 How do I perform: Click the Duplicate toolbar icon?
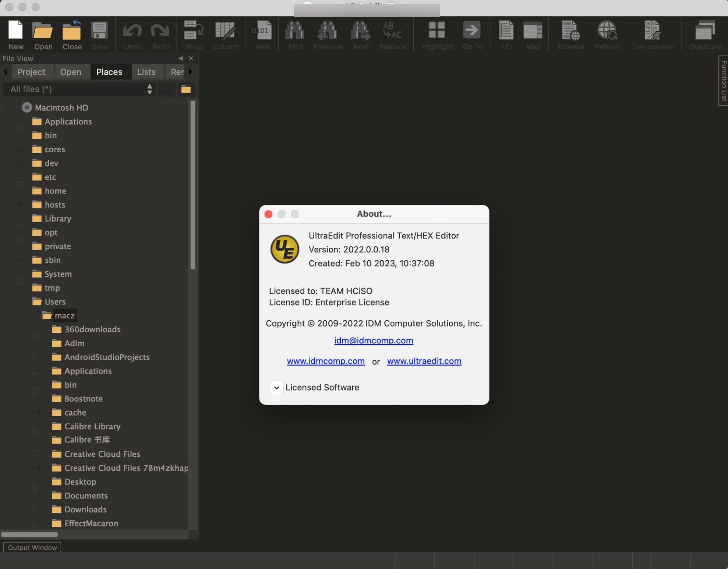[x=706, y=35]
